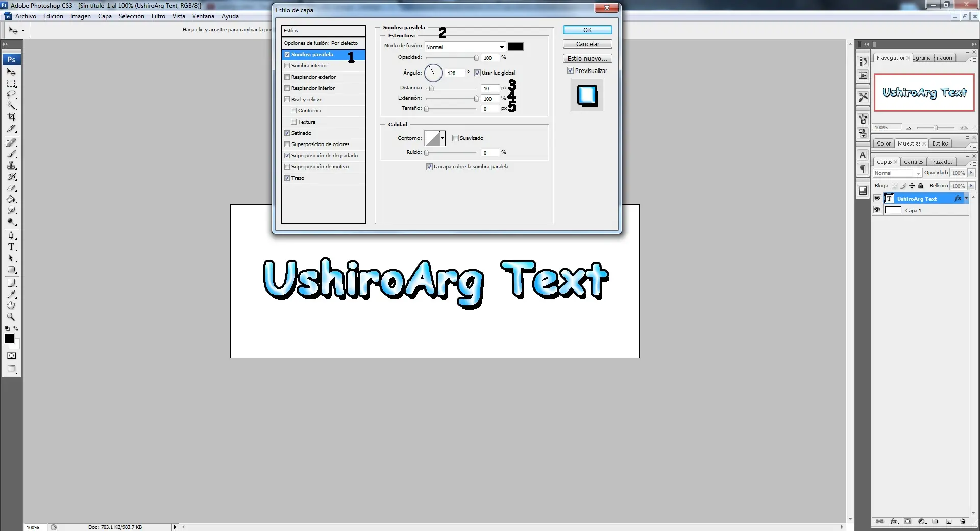Viewport: 980px width, 531px height.
Task: Open the layer blend mode dropdown
Action: click(897, 173)
